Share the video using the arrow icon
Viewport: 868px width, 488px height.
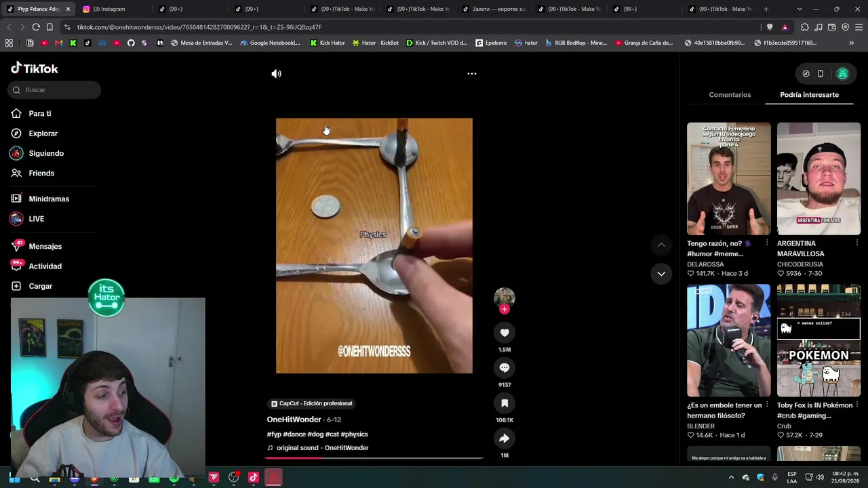(x=504, y=439)
